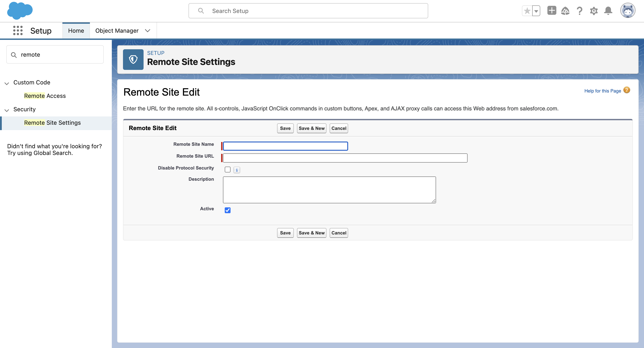Collapse the Custom Code section
This screenshot has height=348, width=644.
tap(7, 83)
